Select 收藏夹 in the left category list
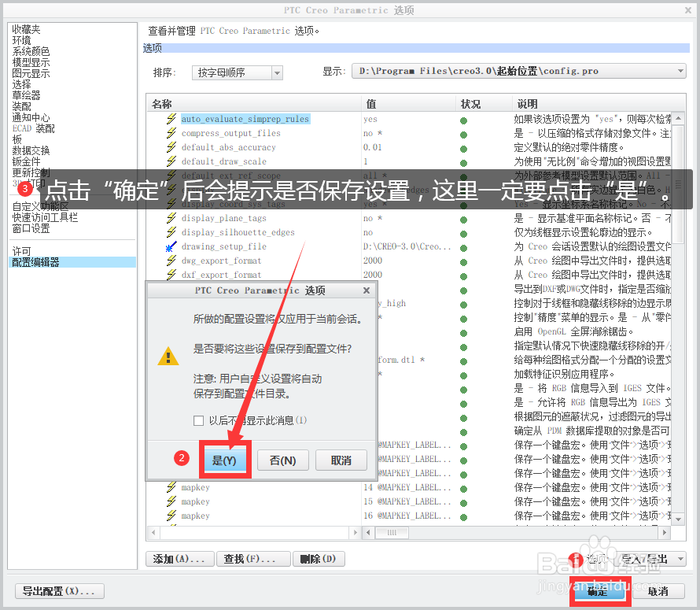The width and height of the screenshot is (700, 610). coord(26,29)
